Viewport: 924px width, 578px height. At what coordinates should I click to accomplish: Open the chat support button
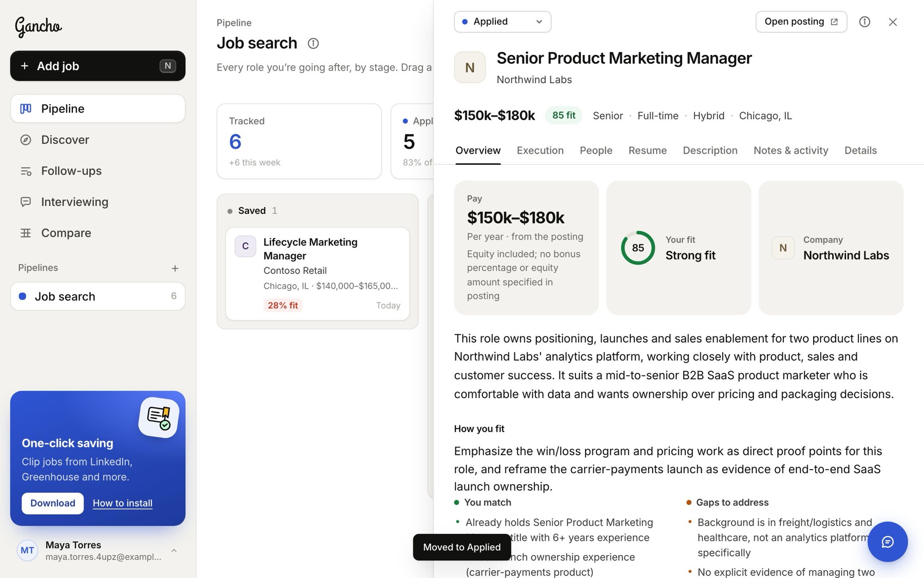pyautogui.click(x=888, y=542)
